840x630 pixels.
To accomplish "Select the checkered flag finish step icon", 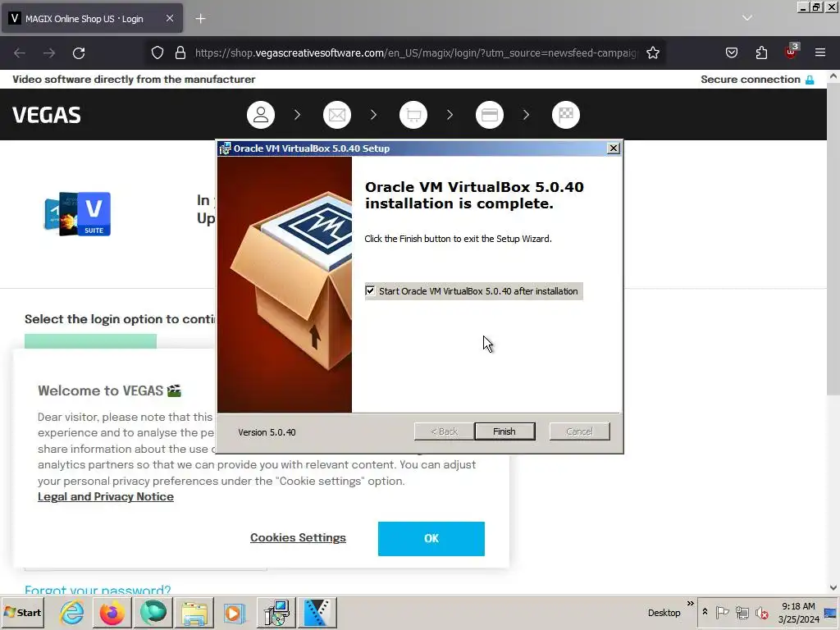I will coord(566,115).
